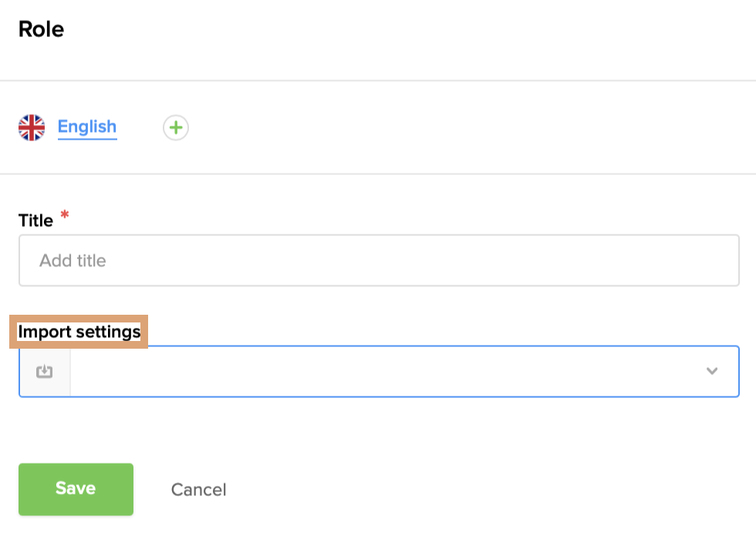Click the Title field label
756x540 pixels.
(35, 221)
